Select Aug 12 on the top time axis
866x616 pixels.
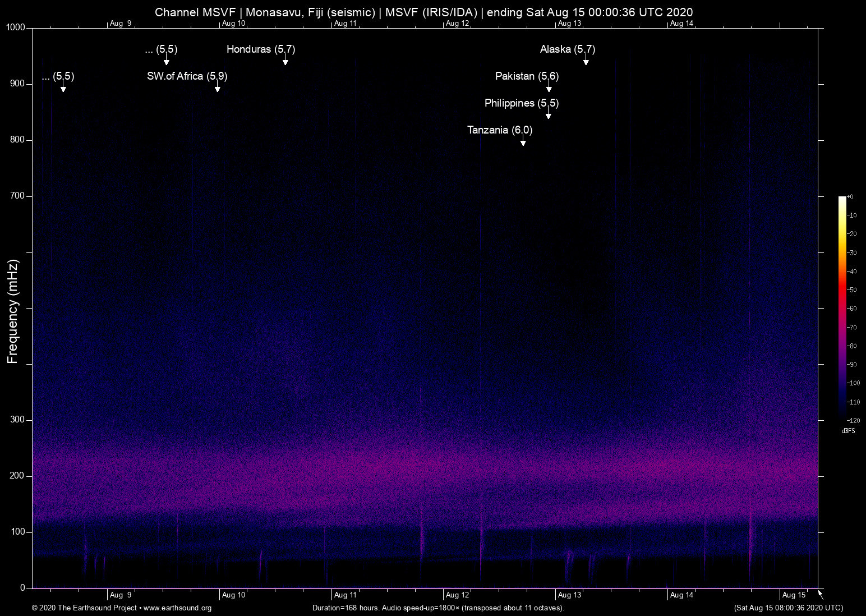pyautogui.click(x=458, y=24)
